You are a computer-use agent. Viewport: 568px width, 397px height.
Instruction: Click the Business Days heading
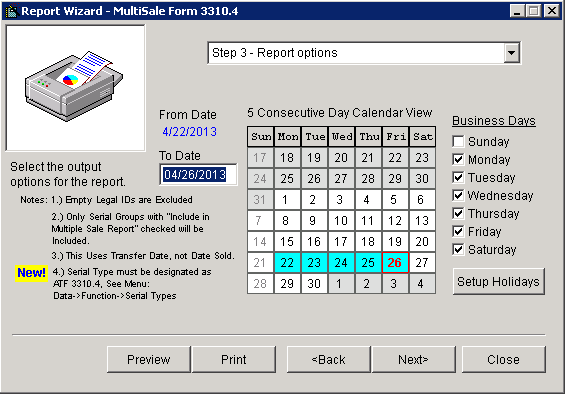click(x=494, y=121)
